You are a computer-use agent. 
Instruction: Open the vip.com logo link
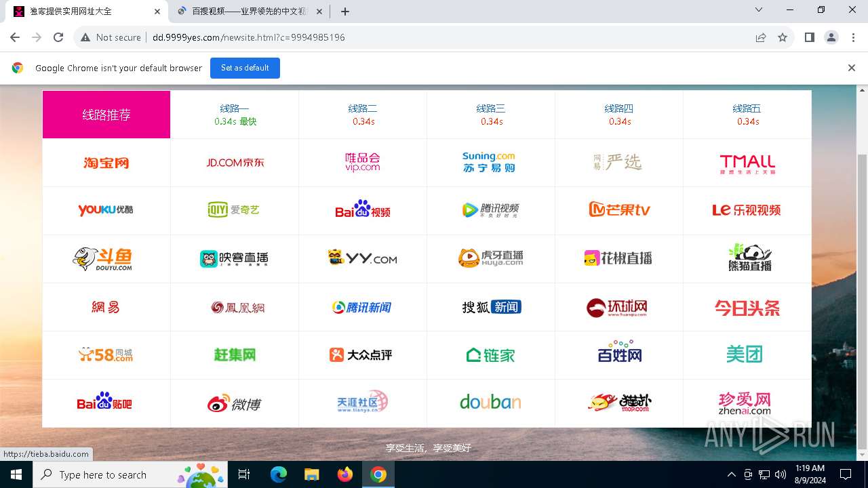coord(363,163)
